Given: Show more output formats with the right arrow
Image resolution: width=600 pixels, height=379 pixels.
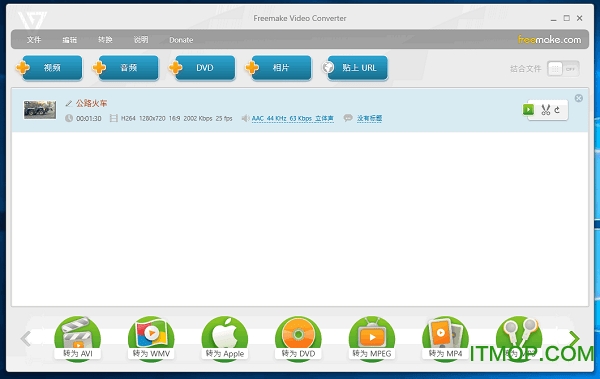Looking at the screenshot, I should click(574, 338).
